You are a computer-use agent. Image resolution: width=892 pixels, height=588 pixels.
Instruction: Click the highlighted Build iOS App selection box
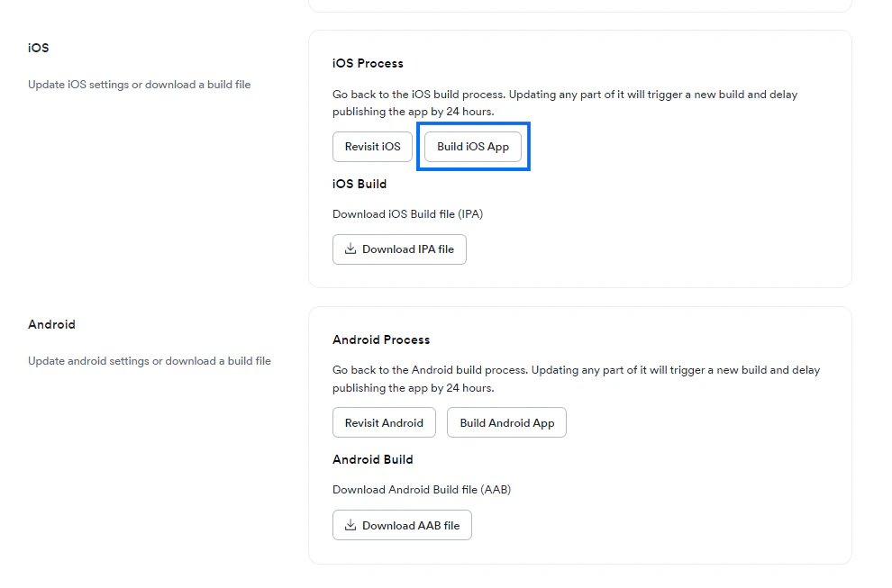pos(473,146)
